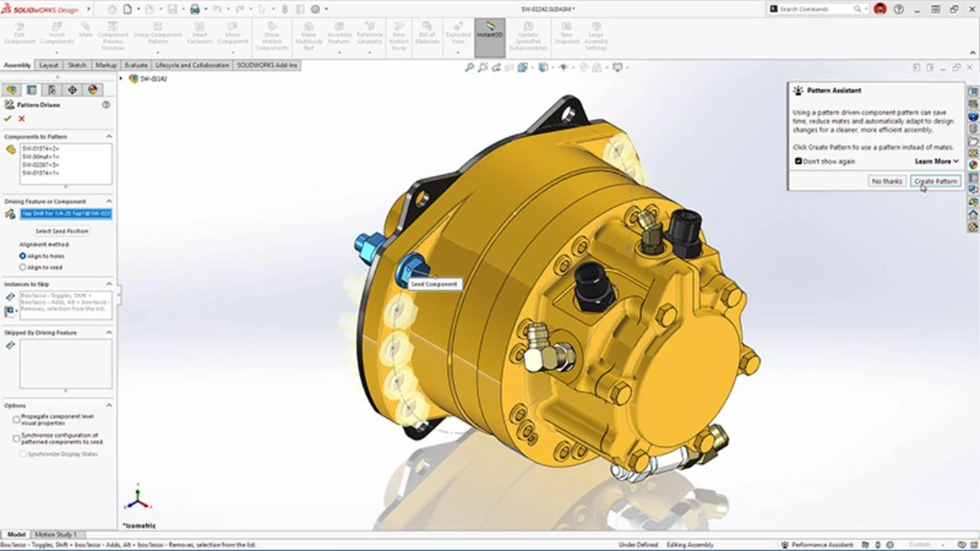
Task: Switch to Motion Study 1 tab
Action: click(56, 534)
